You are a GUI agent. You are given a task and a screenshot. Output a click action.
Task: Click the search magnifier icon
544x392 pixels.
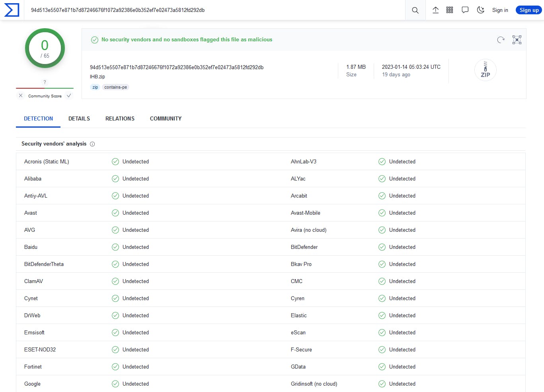tap(415, 10)
